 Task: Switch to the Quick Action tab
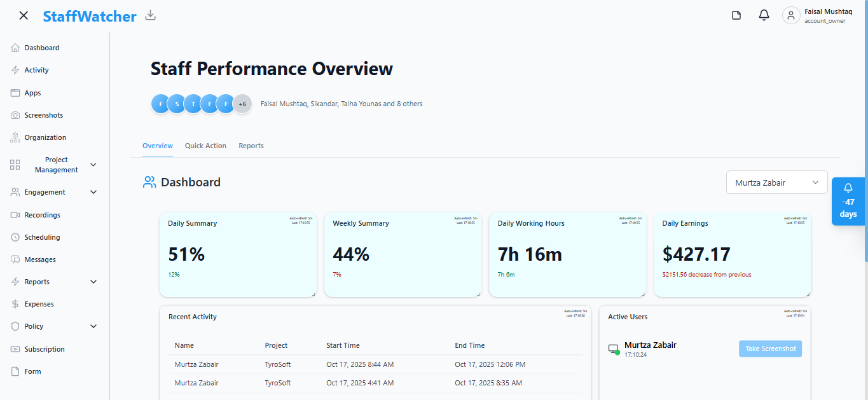[205, 146]
